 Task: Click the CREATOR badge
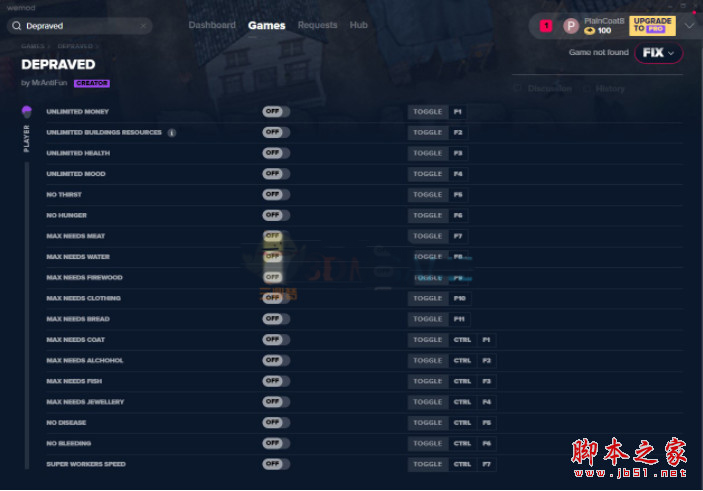coord(92,83)
